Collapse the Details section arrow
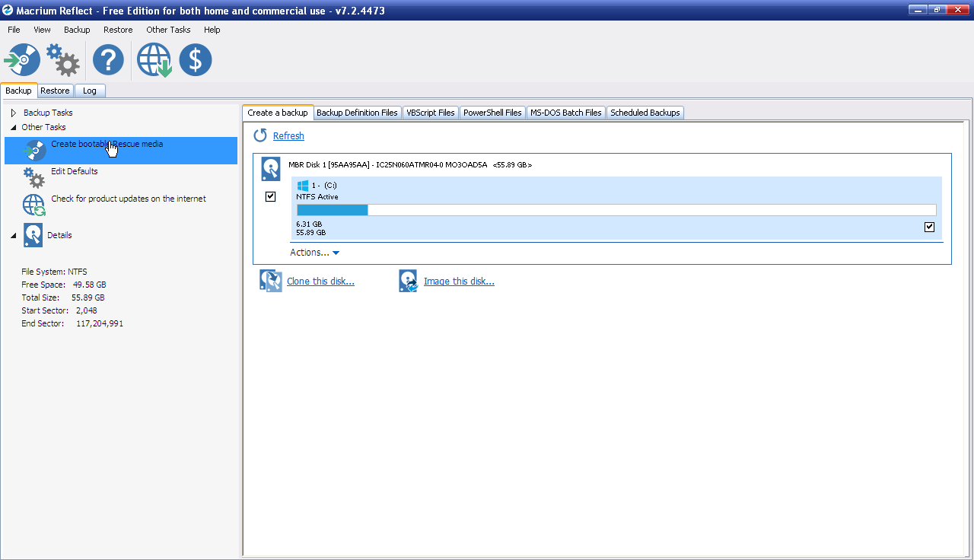The width and height of the screenshot is (974, 560). tap(14, 236)
